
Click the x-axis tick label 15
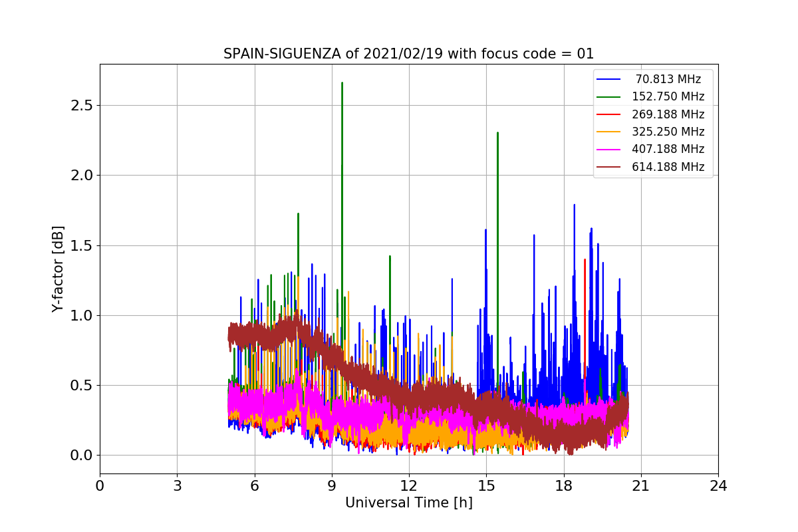click(x=486, y=486)
